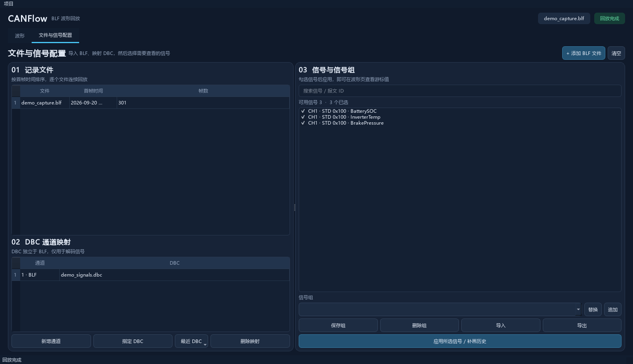Click the demo_capture.blf file badge

coord(564,19)
